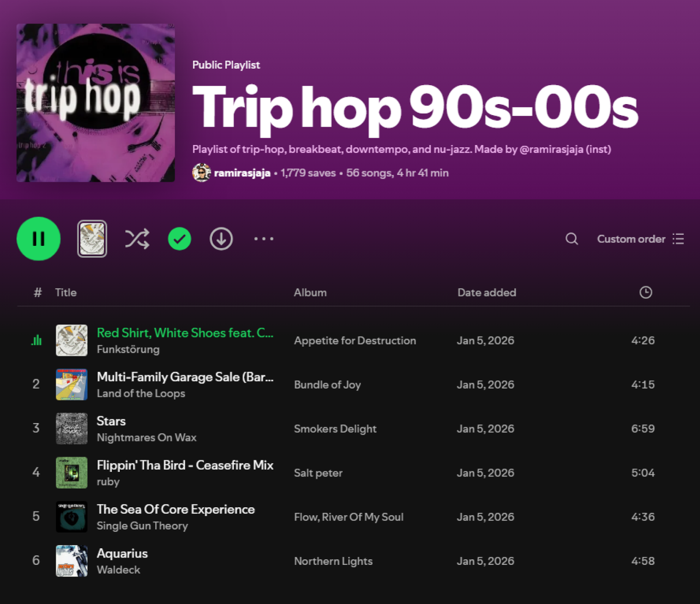The height and width of the screenshot is (604, 700).
Task: Toggle shuffle playback on
Action: 136,238
